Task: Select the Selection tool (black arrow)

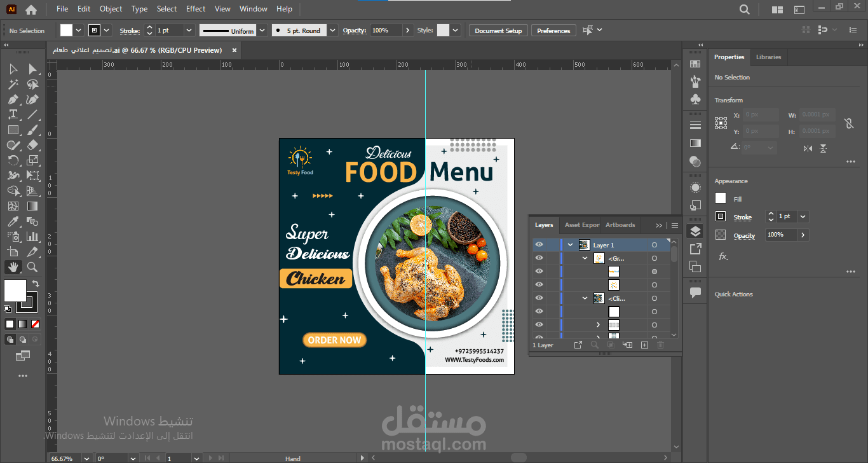Action: pos(13,69)
